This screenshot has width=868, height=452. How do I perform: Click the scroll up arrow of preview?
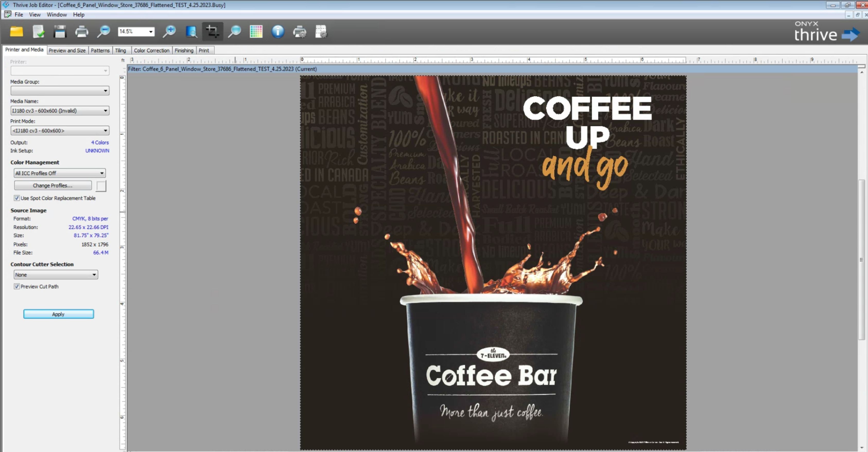862,72
